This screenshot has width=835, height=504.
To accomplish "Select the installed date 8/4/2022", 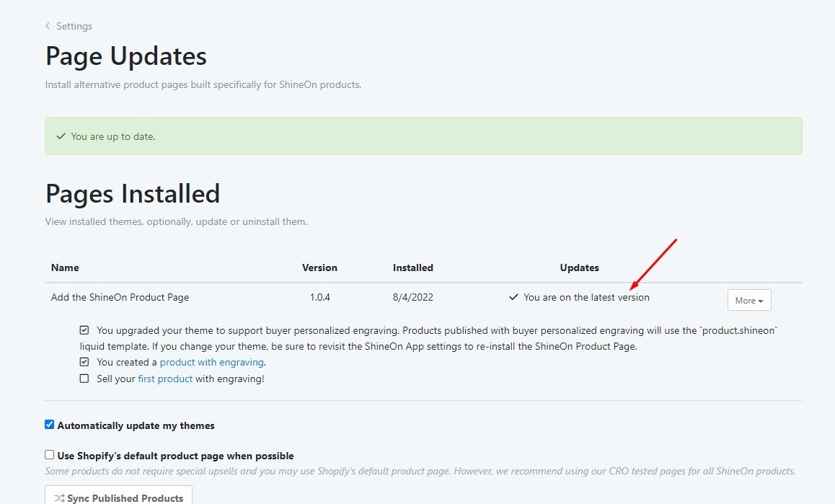I will point(413,297).
